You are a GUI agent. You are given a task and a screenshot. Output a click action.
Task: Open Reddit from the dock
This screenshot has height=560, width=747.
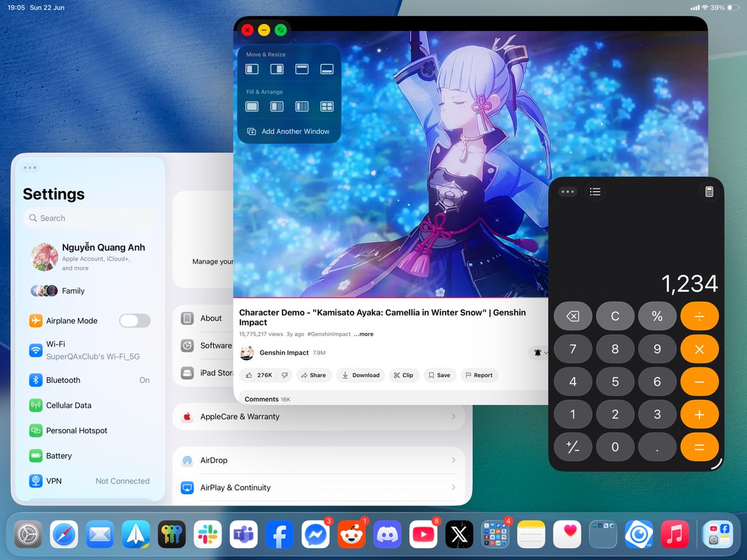[x=351, y=534]
